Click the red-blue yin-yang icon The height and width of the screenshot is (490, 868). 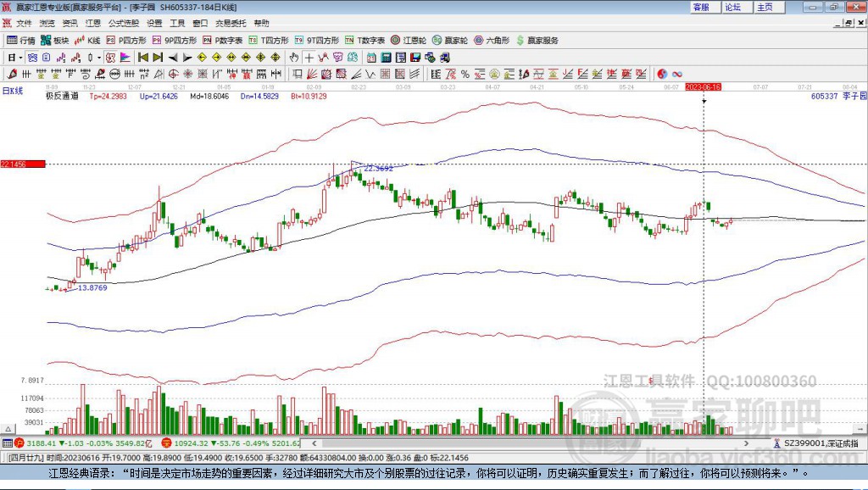662,75
